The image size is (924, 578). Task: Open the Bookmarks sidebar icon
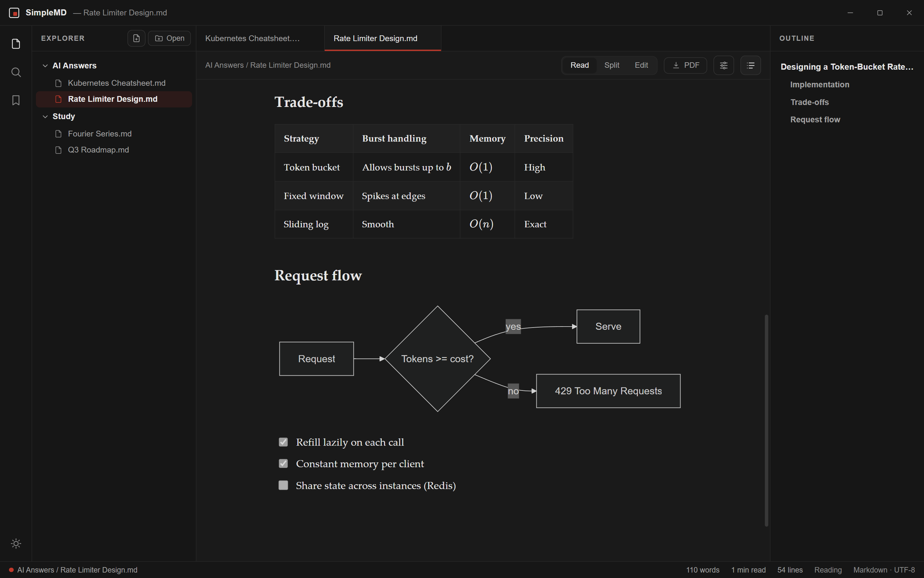tap(16, 100)
